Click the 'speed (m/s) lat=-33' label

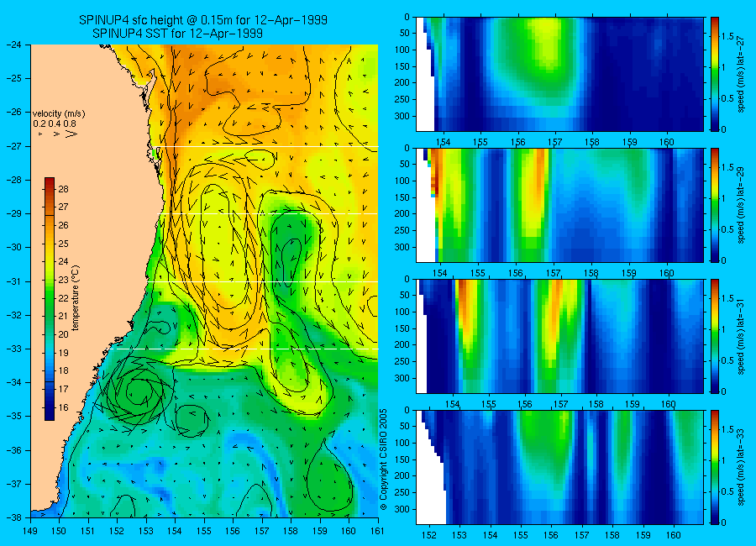click(x=742, y=467)
